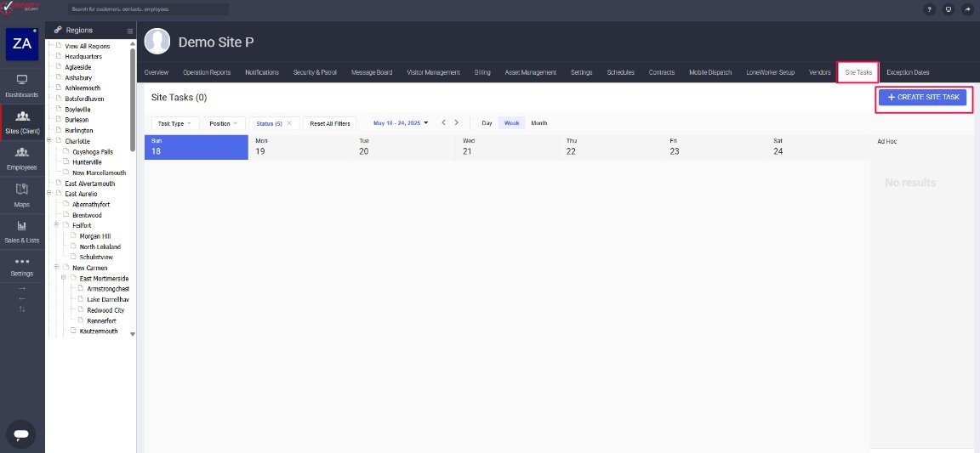Click the right arrow below sidebar Settings
Screen dimensions: 980x453
pos(22,289)
